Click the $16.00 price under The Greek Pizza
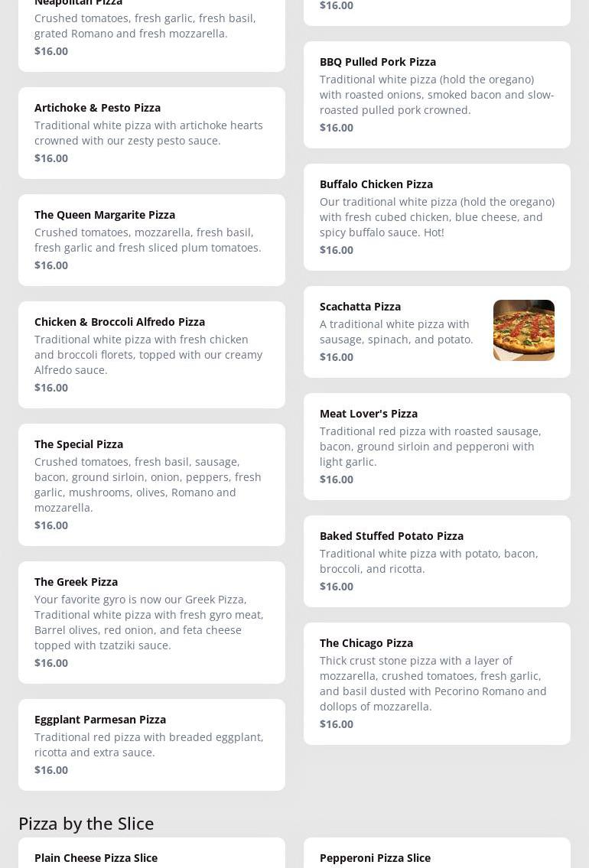Screen dimensions: 589x868 coord(51,663)
